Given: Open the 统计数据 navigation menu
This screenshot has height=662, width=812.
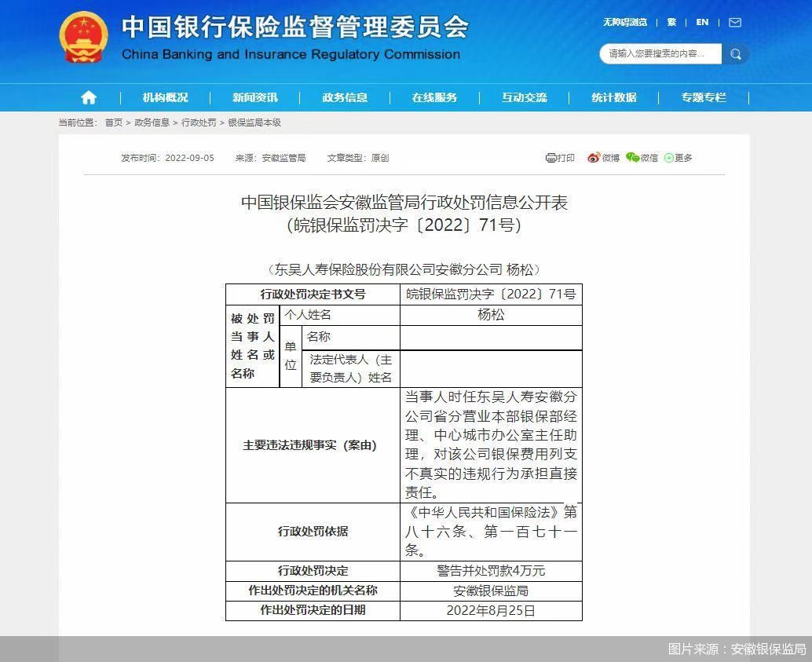Looking at the screenshot, I should tap(614, 97).
